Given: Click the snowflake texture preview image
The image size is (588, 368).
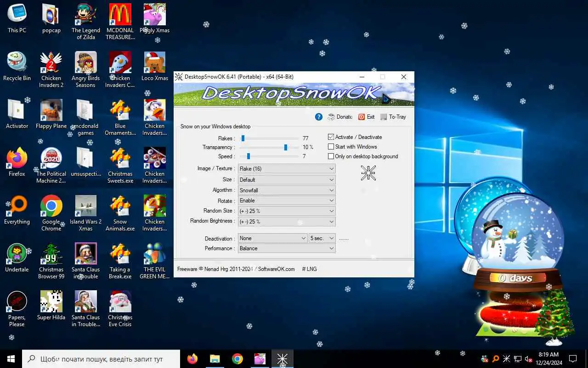Looking at the screenshot, I should 368,173.
